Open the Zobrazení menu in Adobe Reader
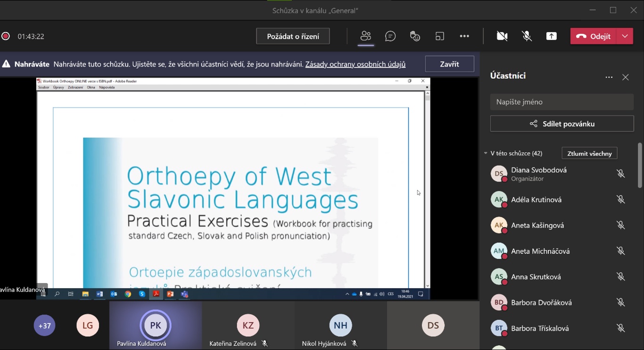644x350 pixels. (x=75, y=88)
